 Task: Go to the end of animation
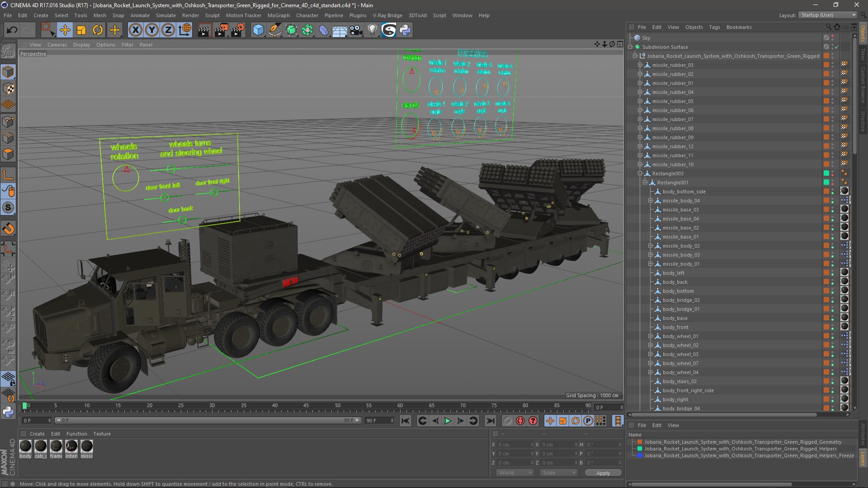click(490, 421)
